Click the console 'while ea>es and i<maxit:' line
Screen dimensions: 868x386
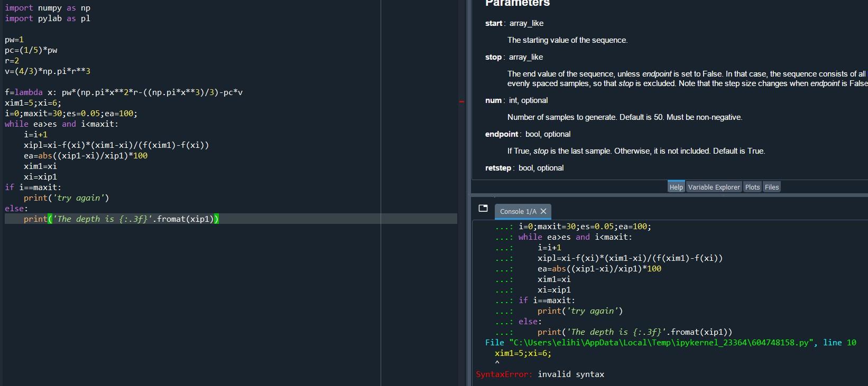[x=575, y=237]
